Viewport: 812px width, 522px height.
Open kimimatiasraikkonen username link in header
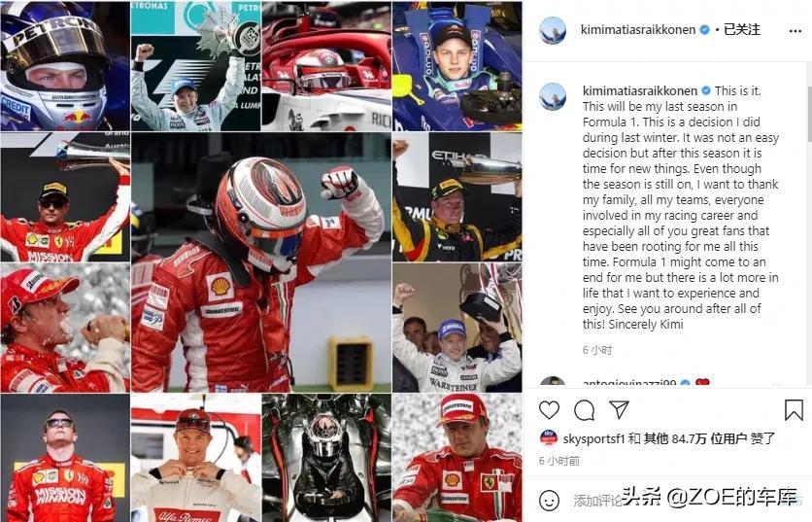[x=638, y=30]
